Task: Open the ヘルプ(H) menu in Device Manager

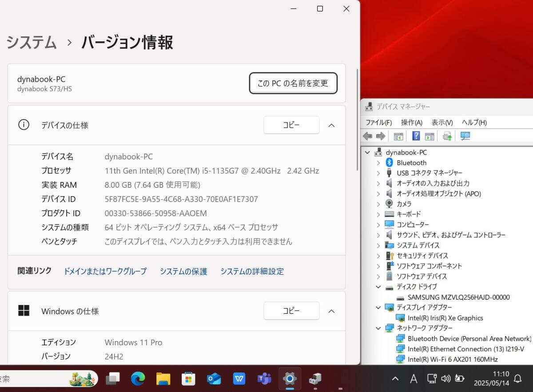Action: pos(474,123)
